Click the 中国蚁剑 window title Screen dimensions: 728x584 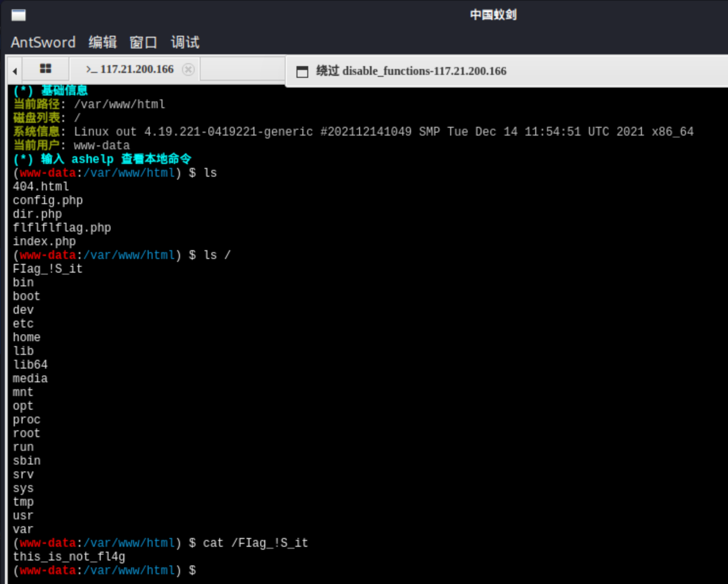493,15
